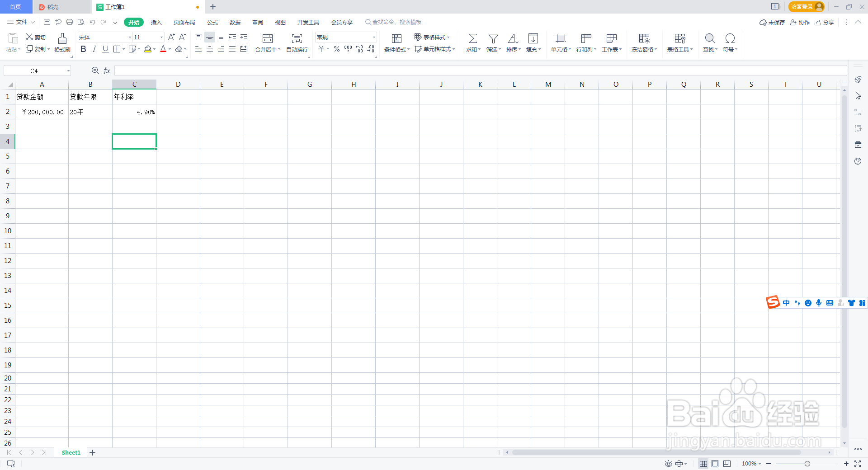Click the search commands (查找命令) field
Screen dimensions: 868x470
coord(393,22)
